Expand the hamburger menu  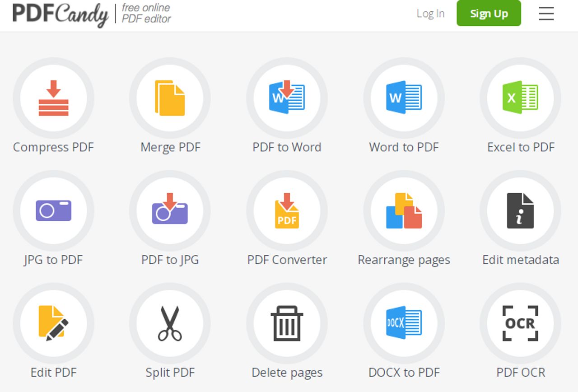pos(546,14)
